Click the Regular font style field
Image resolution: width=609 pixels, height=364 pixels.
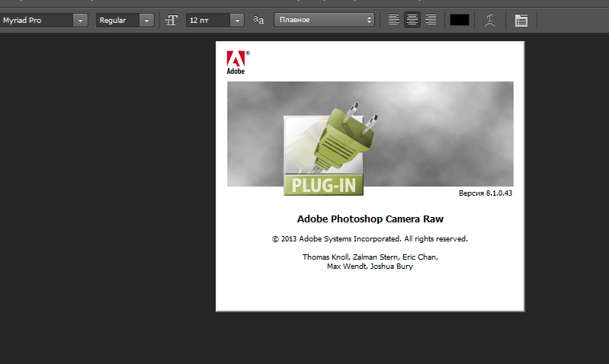point(117,20)
